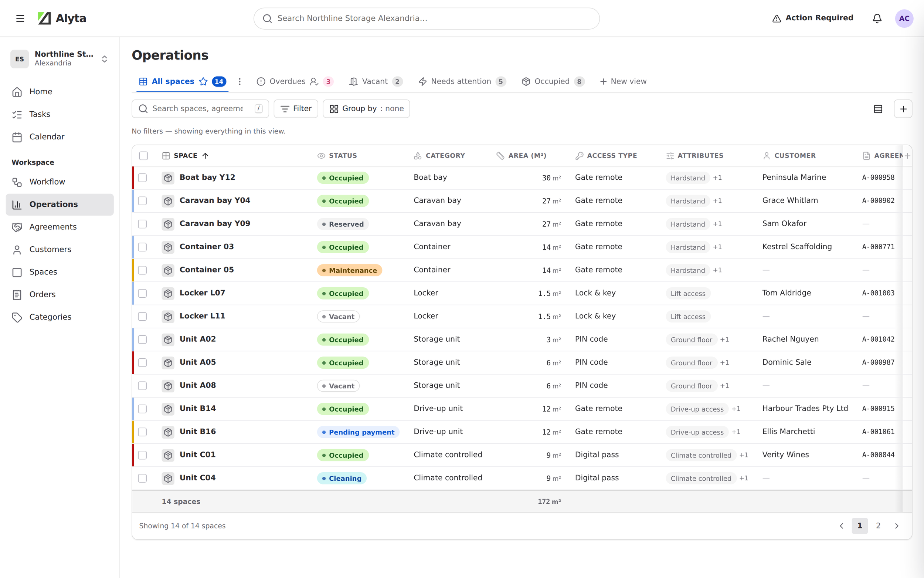The height and width of the screenshot is (578, 924).
Task: Open Home in sidebar
Action: (60, 92)
